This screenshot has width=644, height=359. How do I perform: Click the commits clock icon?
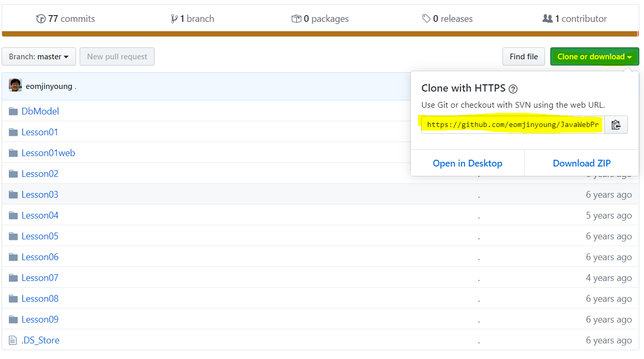(x=41, y=19)
